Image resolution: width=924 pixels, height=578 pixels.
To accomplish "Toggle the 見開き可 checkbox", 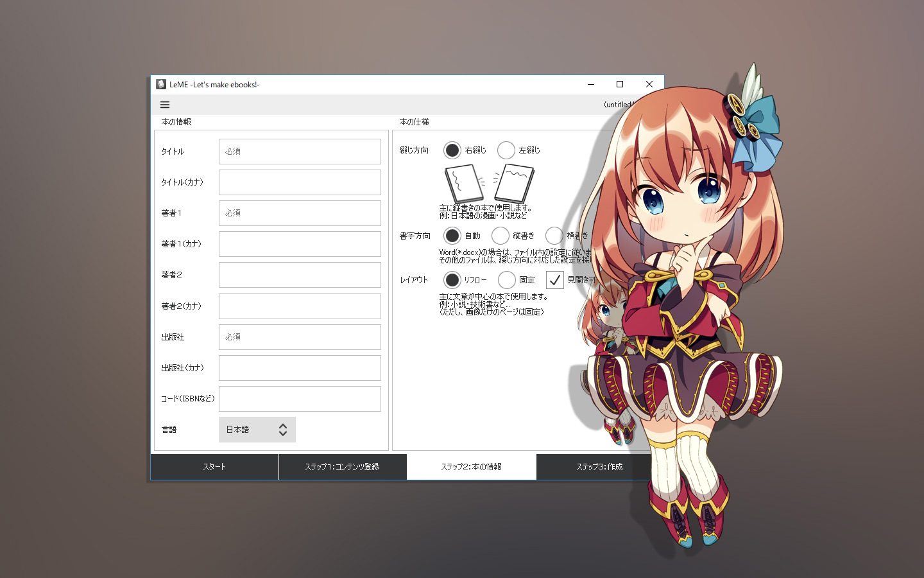I will pos(555,280).
